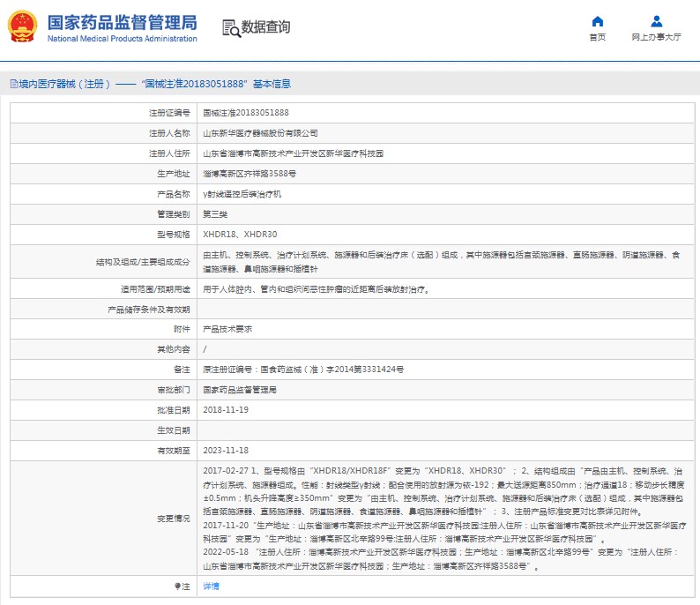Click 审批部门 row label
The height and width of the screenshot is (605, 700).
(x=173, y=390)
